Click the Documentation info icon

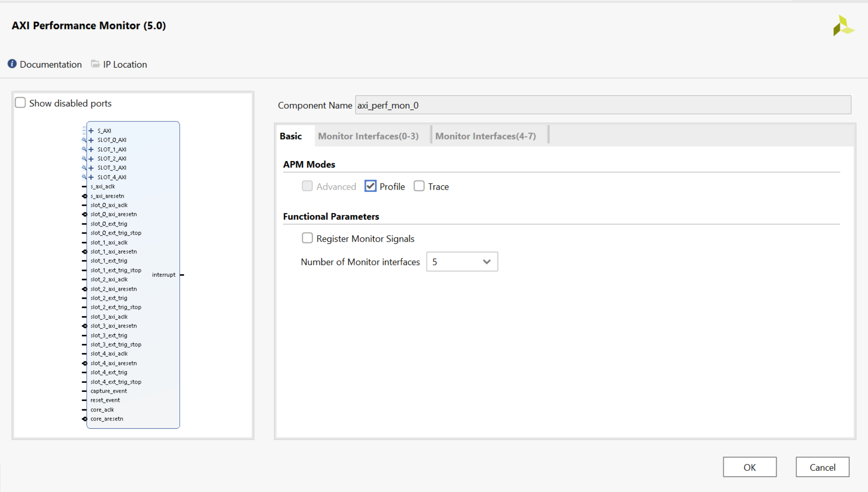(12, 64)
